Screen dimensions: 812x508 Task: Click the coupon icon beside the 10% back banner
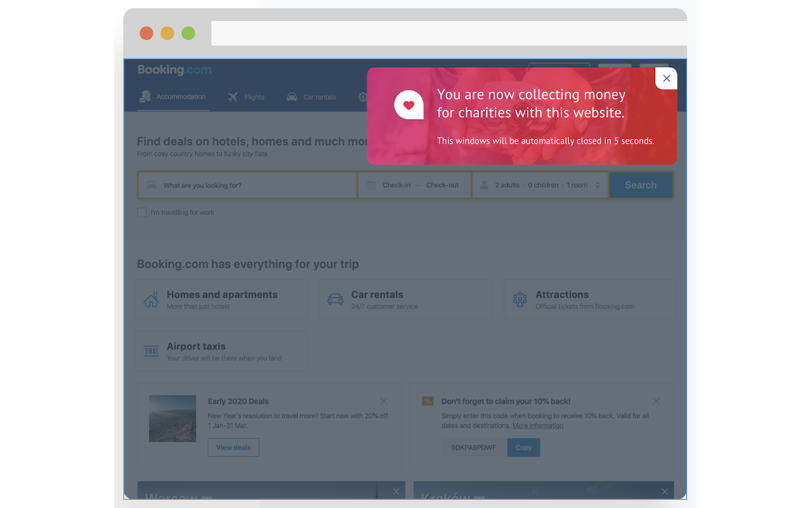click(428, 401)
